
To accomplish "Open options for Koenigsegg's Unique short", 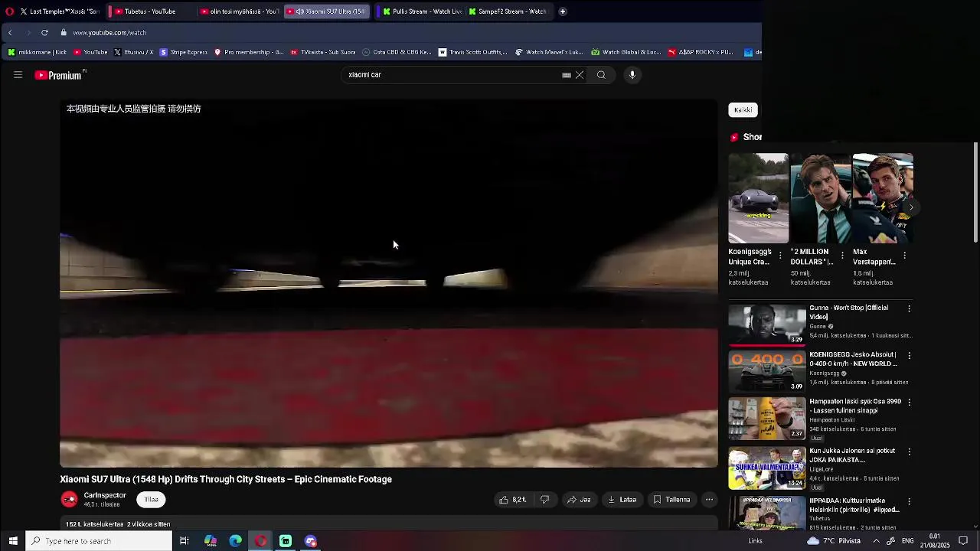I will (x=780, y=255).
